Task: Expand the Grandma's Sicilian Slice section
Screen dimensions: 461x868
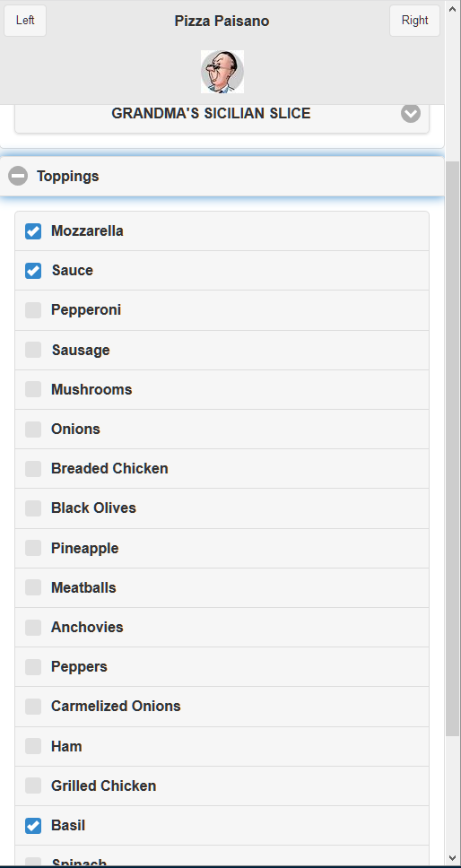Action: click(x=222, y=114)
